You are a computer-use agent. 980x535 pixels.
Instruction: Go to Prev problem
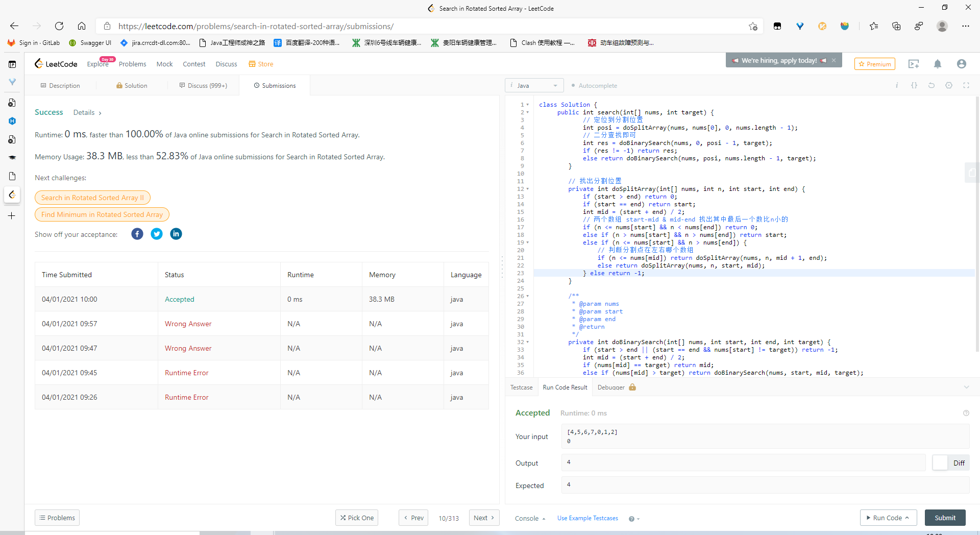pyautogui.click(x=413, y=518)
